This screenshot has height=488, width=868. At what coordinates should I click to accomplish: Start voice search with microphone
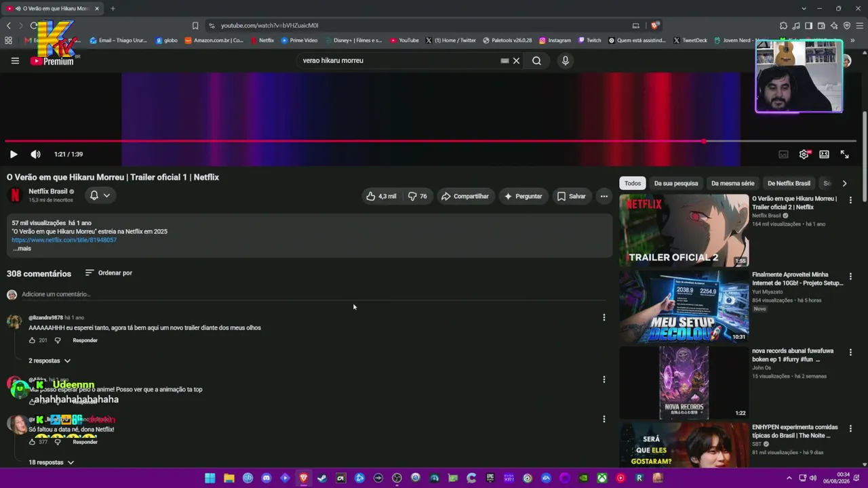[x=565, y=60]
